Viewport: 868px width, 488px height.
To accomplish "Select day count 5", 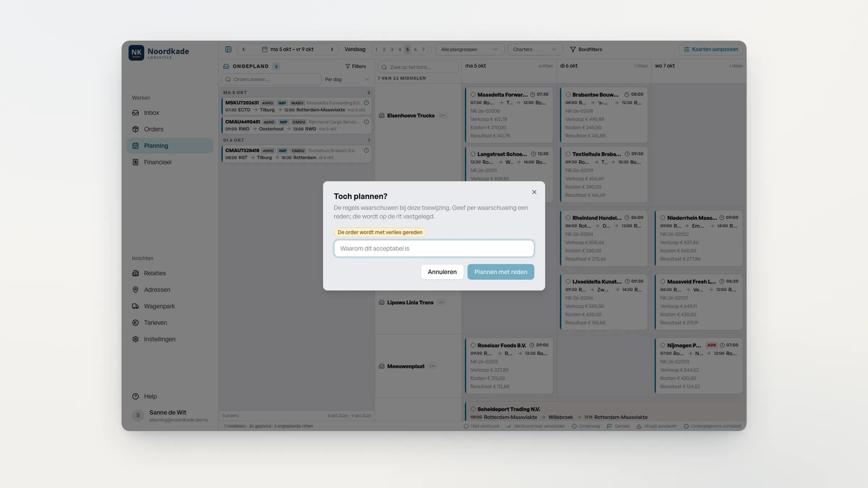I will tap(407, 50).
